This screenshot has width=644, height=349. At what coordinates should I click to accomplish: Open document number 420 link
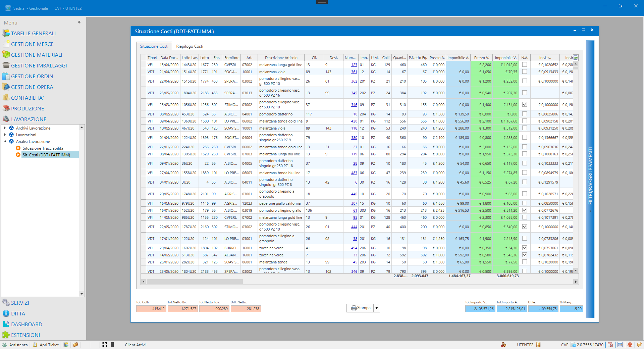coord(354,121)
